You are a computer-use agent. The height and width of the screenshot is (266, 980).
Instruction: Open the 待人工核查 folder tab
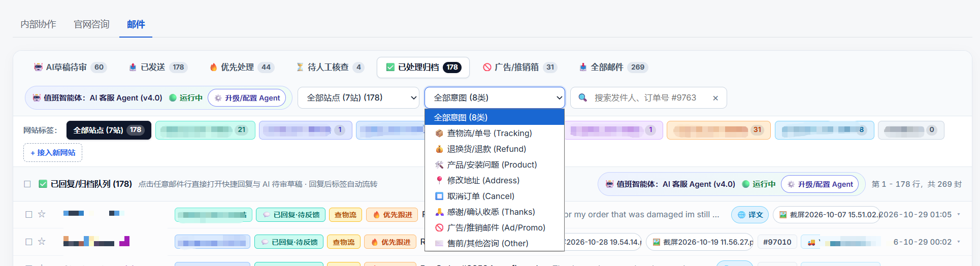click(x=330, y=67)
